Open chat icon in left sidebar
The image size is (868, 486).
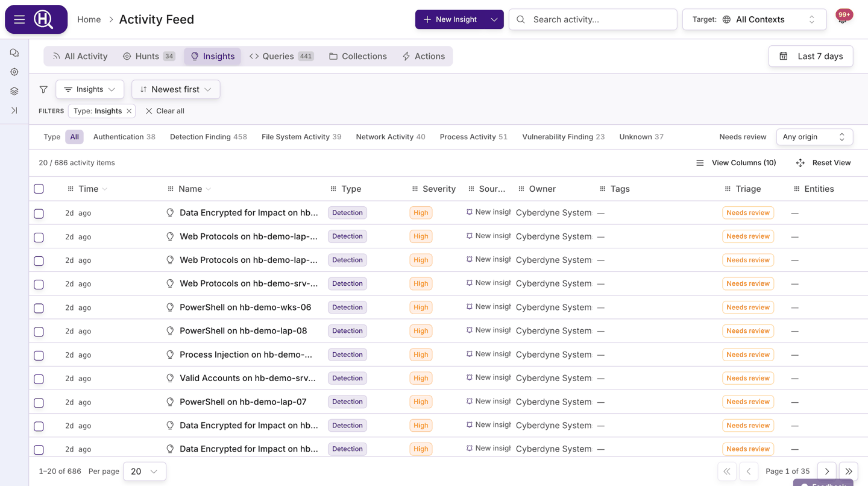(x=14, y=53)
